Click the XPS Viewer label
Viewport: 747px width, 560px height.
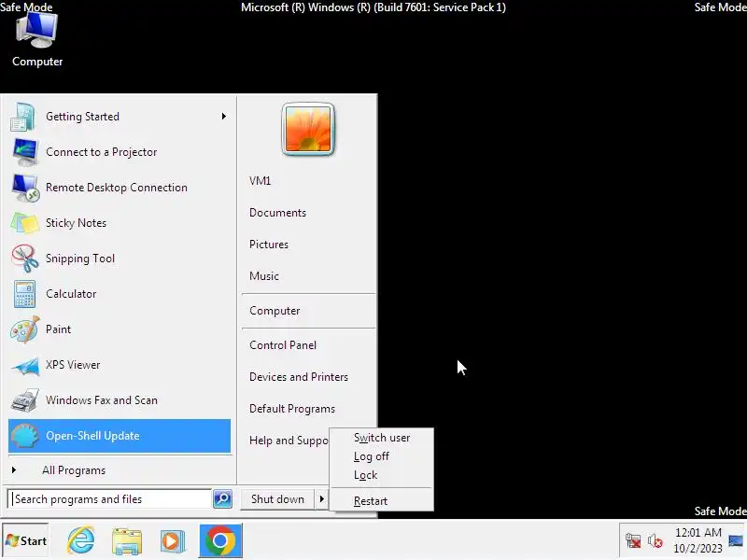[73, 365]
